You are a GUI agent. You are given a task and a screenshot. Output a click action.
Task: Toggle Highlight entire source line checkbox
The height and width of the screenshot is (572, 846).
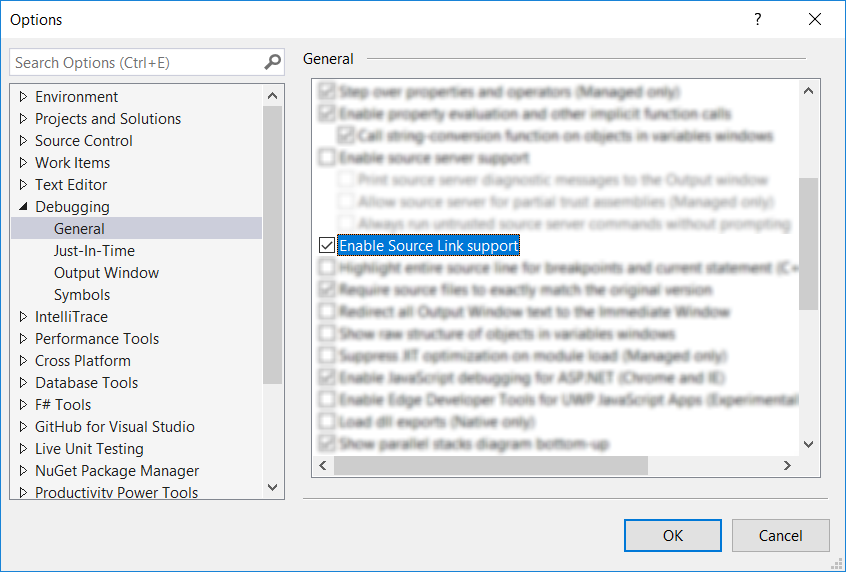[x=326, y=268]
